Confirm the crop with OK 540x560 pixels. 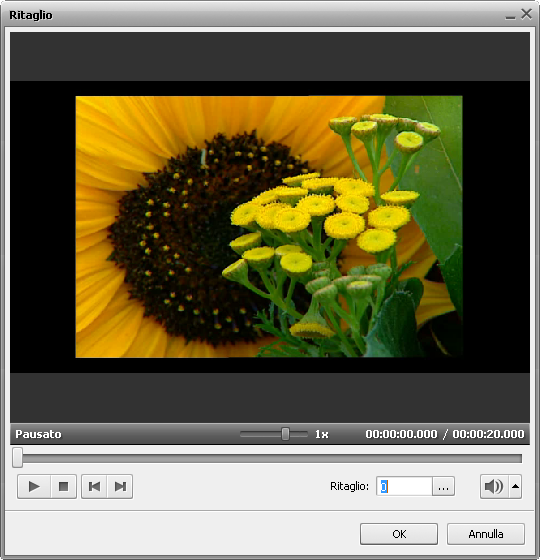click(x=399, y=534)
